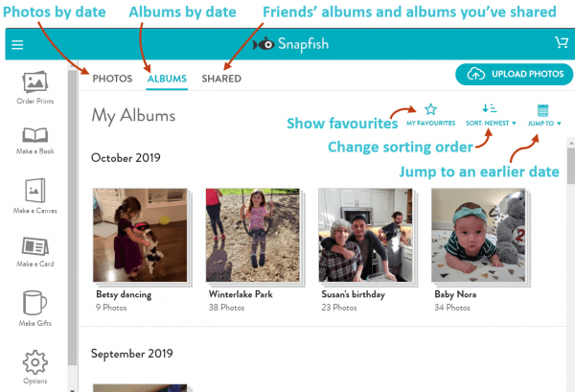Select the Albums tab
Viewport: 575px width, 392px height.
point(167,79)
